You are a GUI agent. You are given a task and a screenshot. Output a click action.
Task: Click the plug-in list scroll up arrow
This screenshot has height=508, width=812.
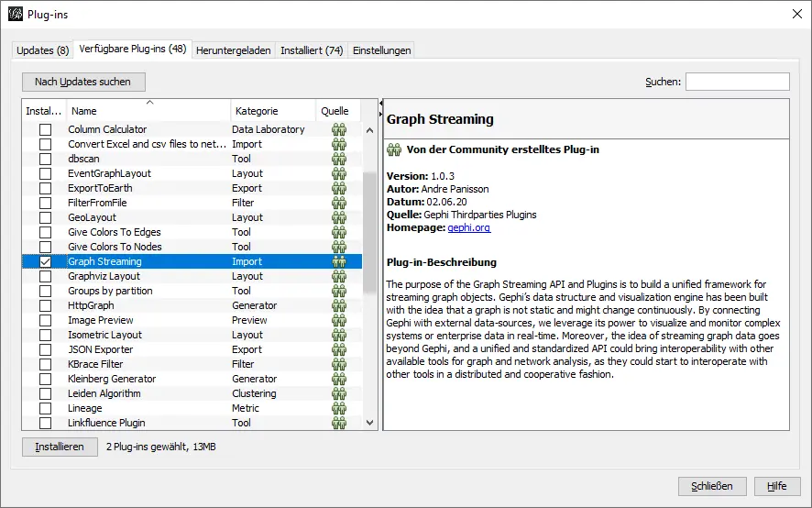(x=369, y=130)
